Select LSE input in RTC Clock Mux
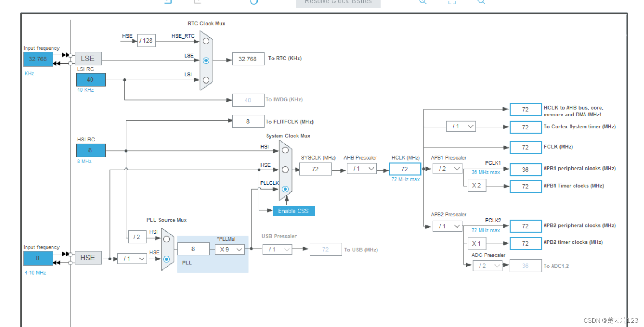This screenshot has width=644, height=327. click(x=206, y=60)
